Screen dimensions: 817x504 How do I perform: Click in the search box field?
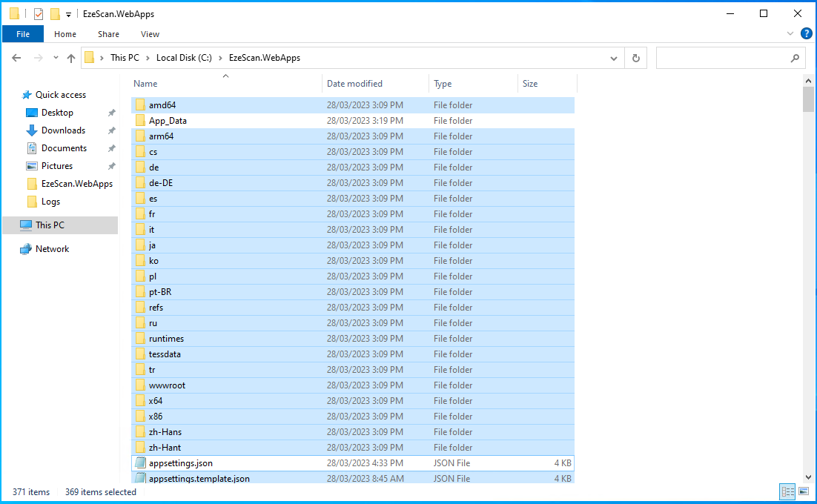click(719, 58)
